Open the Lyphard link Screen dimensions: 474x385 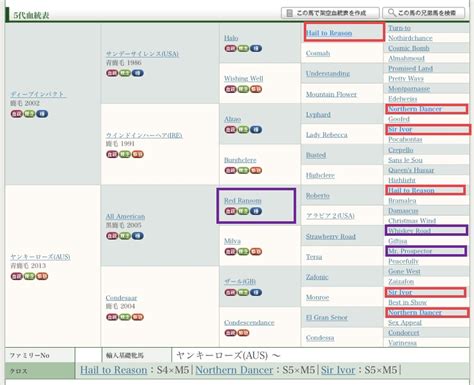tap(318, 115)
